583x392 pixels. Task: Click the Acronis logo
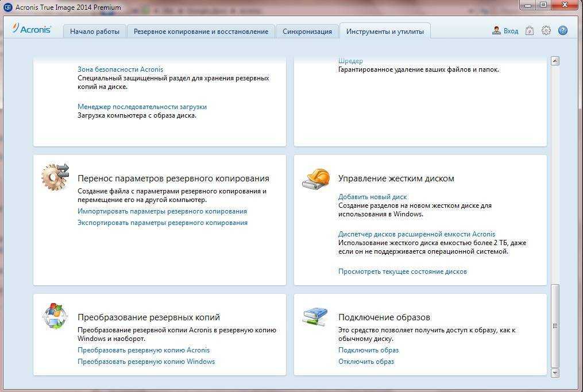tap(31, 29)
